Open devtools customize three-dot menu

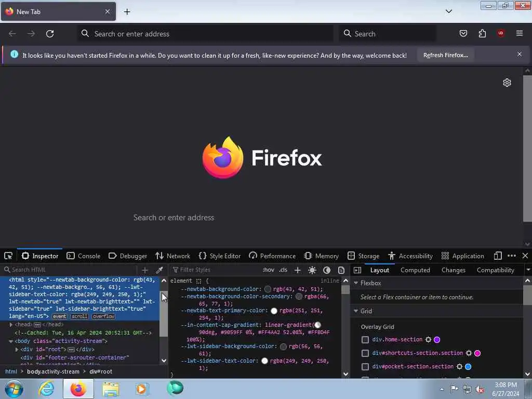(x=512, y=256)
